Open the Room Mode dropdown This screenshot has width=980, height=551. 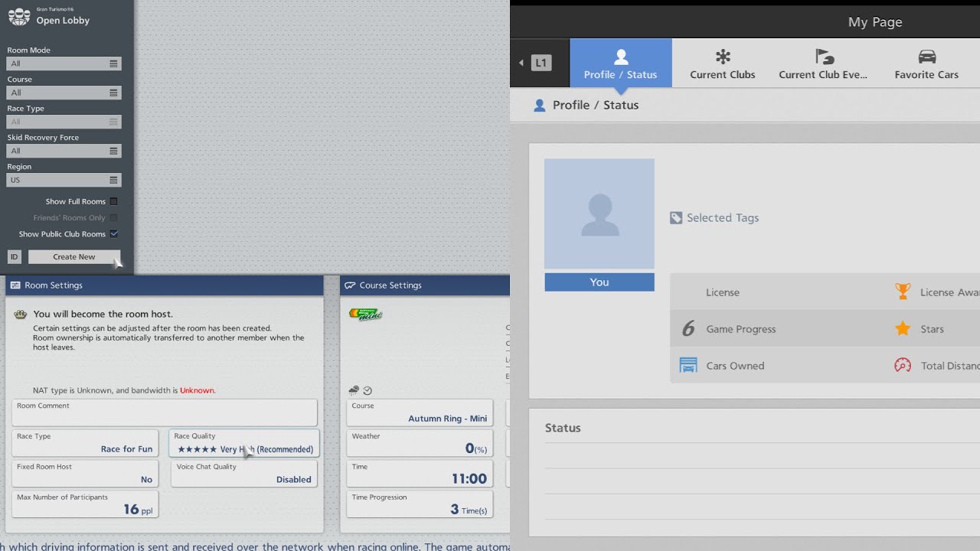coord(64,64)
